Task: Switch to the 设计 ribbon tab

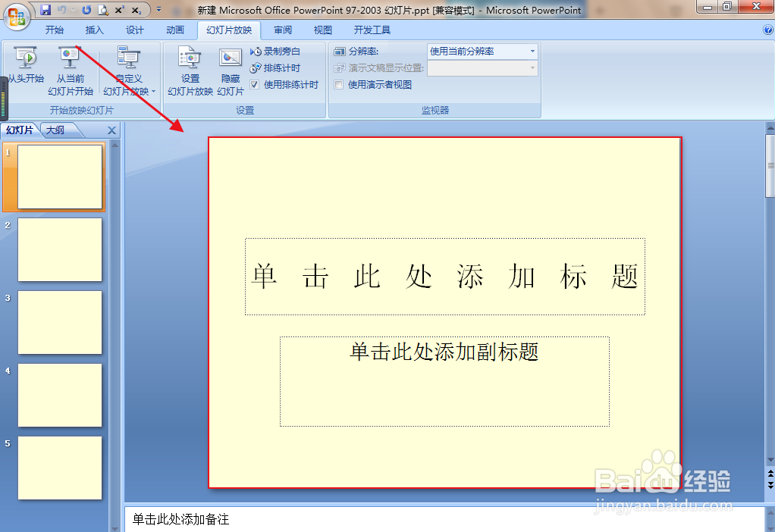Action: (134, 30)
